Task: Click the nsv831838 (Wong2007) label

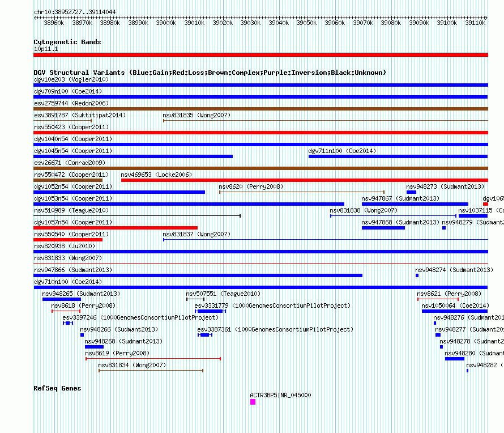Action: tap(364, 210)
